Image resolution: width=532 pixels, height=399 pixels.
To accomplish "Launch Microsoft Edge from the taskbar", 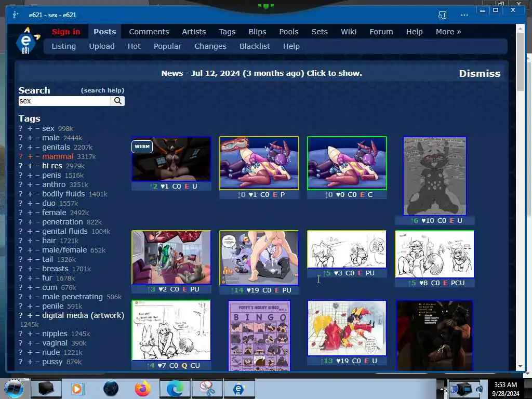I will point(175,389).
